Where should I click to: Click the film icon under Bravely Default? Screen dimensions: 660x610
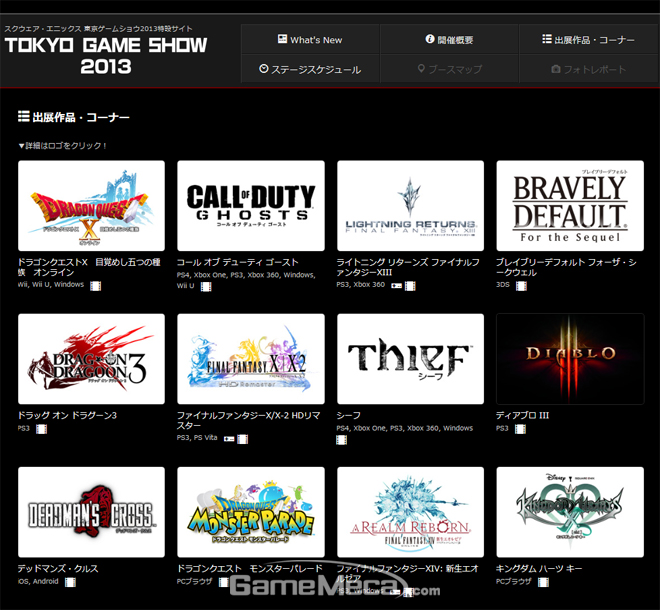coord(521,285)
